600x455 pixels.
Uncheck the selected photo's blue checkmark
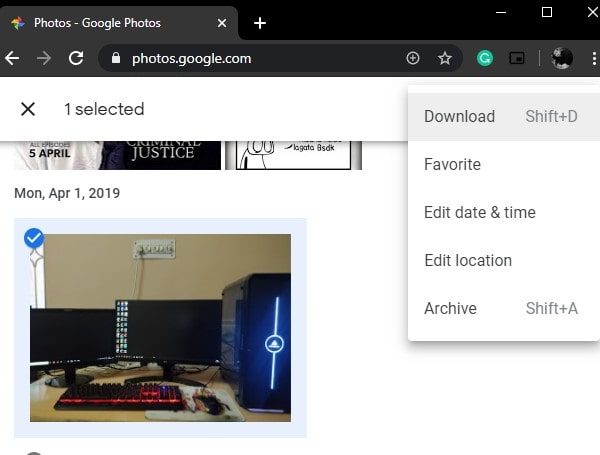click(x=34, y=238)
